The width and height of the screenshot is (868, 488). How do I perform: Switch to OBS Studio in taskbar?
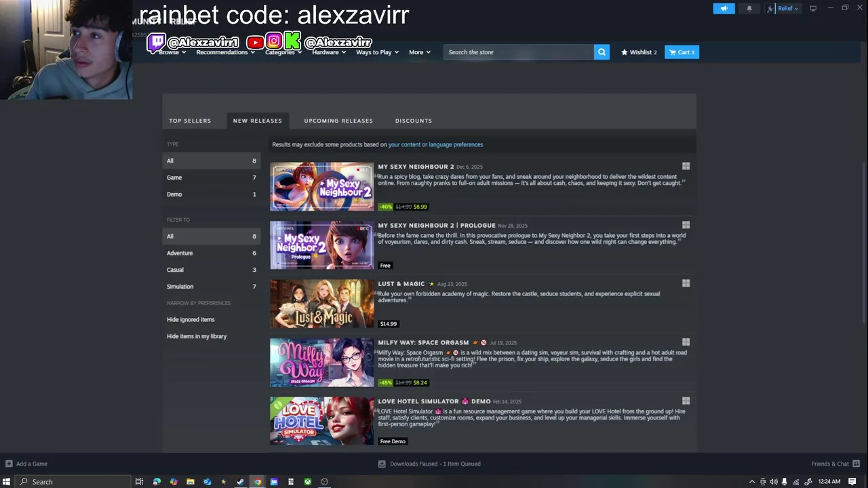[324, 482]
